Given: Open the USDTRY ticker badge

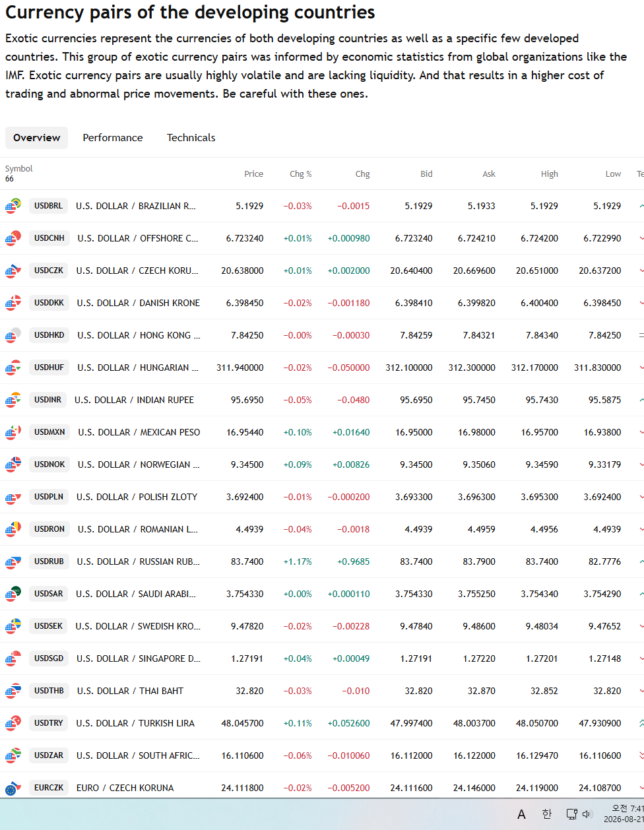Looking at the screenshot, I should pos(49,723).
